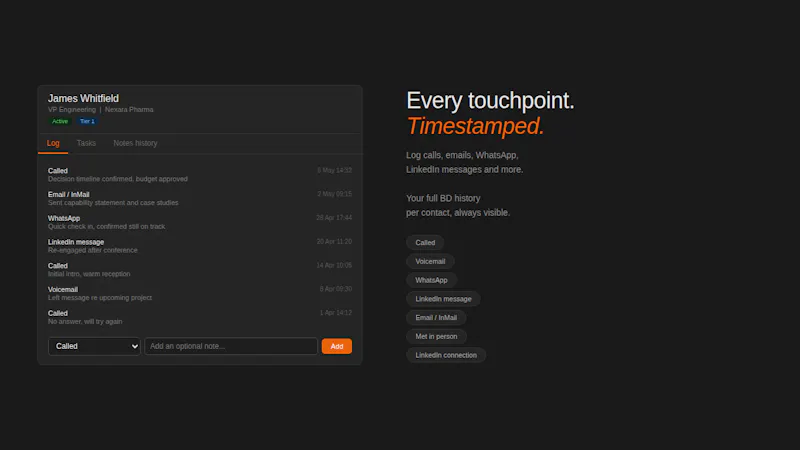This screenshot has width=800, height=450.
Task: Click the James Whitfield contact name
Action: click(83, 98)
